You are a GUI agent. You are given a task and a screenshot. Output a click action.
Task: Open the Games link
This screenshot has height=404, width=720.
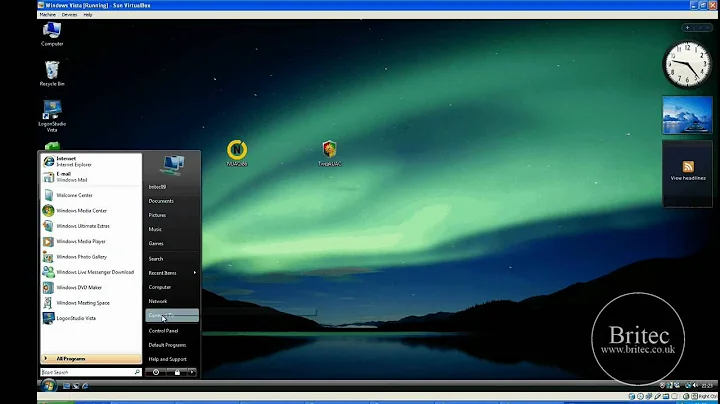coord(172,243)
